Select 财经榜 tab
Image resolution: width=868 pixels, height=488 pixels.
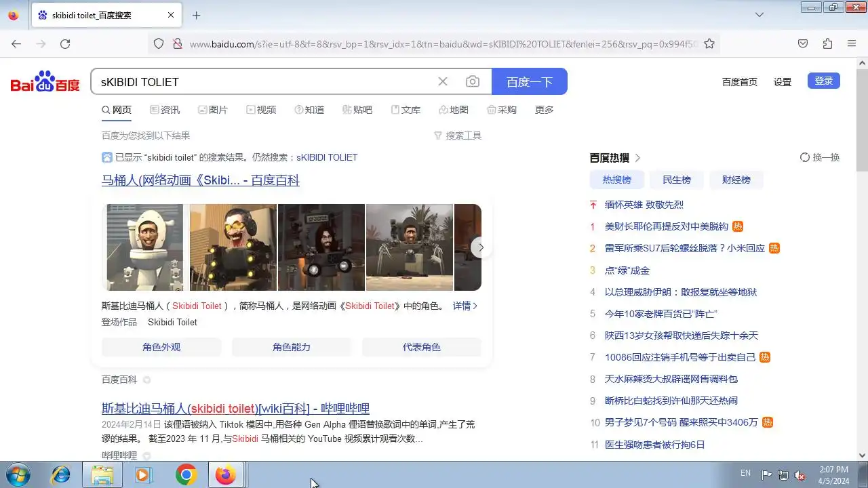coord(736,180)
